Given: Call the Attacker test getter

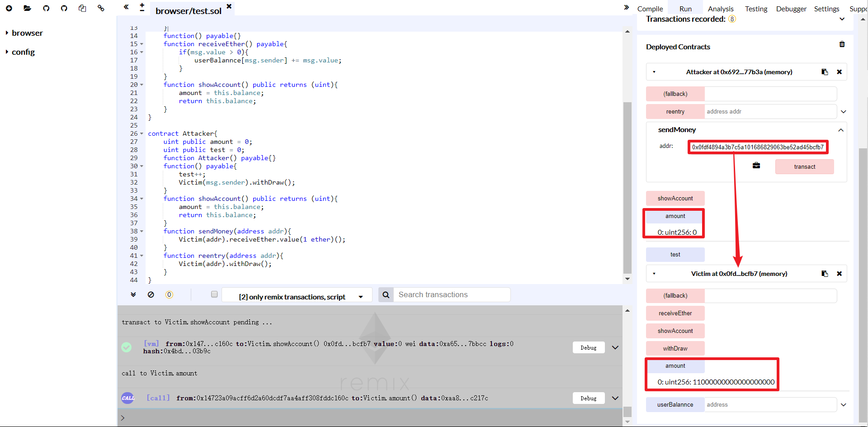Looking at the screenshot, I should [675, 255].
